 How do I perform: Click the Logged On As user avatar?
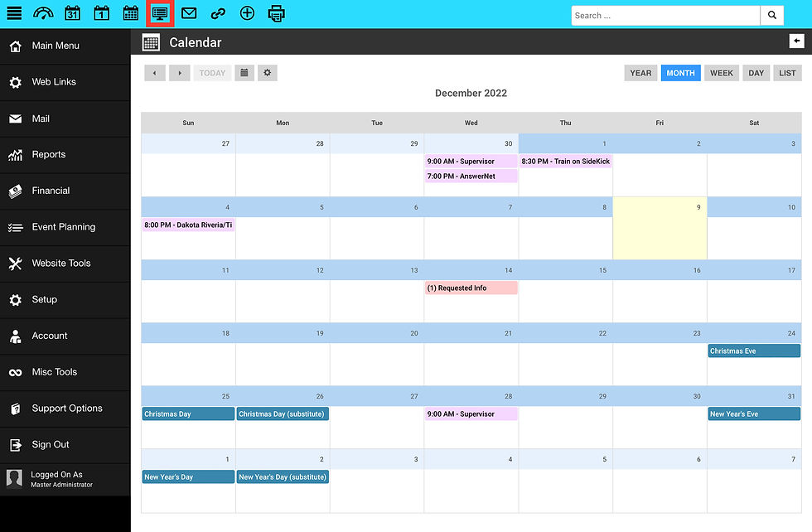click(15, 479)
